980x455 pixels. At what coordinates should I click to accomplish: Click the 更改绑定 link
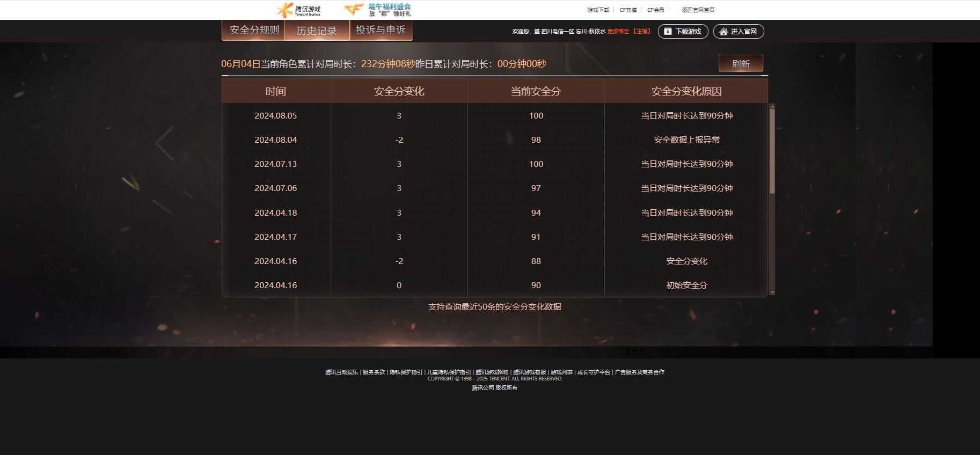(618, 32)
